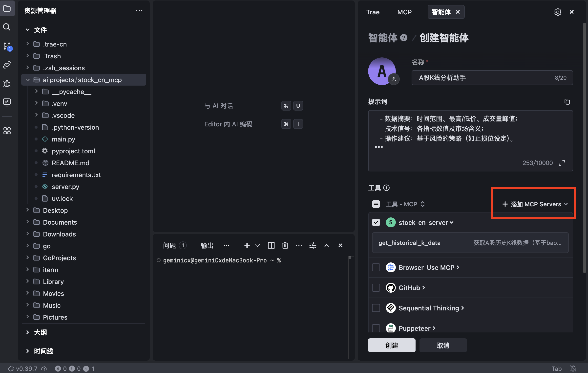Click the 创建 button to create agent
Image resolution: width=588 pixels, height=373 pixels.
(x=392, y=345)
